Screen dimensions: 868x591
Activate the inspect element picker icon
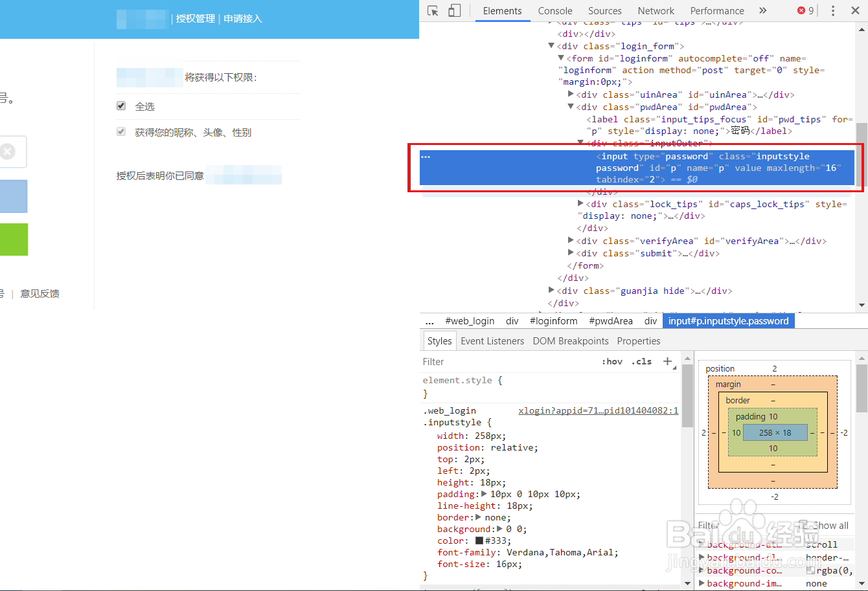(x=433, y=11)
